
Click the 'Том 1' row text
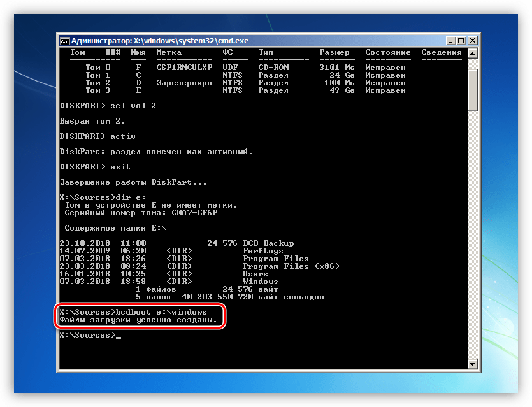click(x=97, y=75)
